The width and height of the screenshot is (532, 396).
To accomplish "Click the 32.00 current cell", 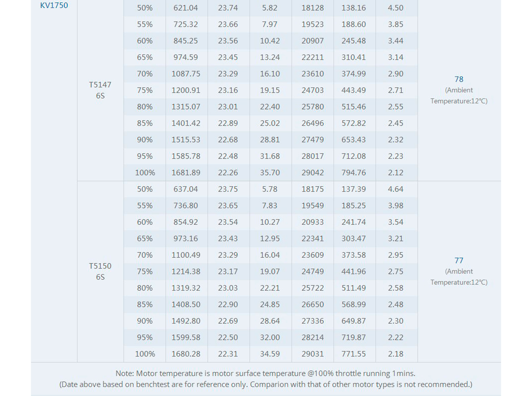I will point(270,338).
